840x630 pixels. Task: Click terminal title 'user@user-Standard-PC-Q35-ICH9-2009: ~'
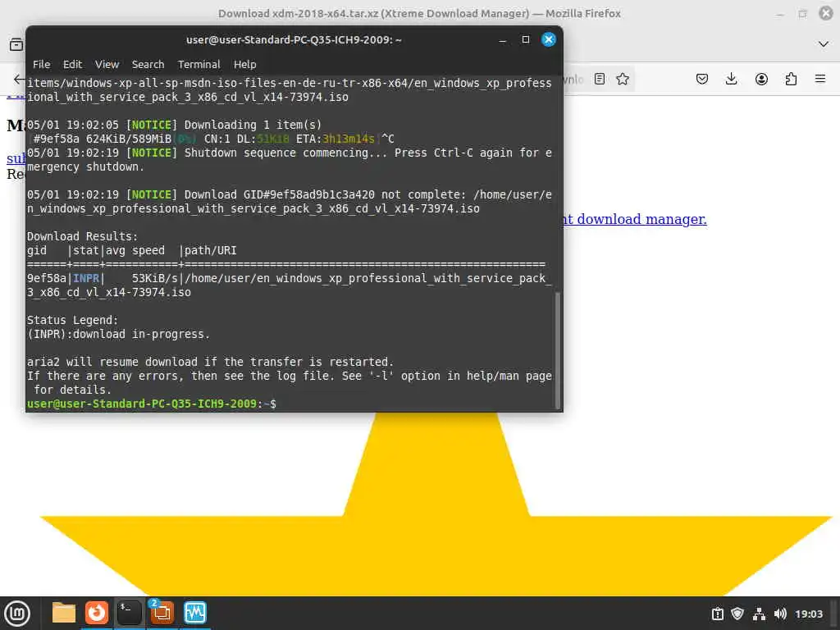294,39
